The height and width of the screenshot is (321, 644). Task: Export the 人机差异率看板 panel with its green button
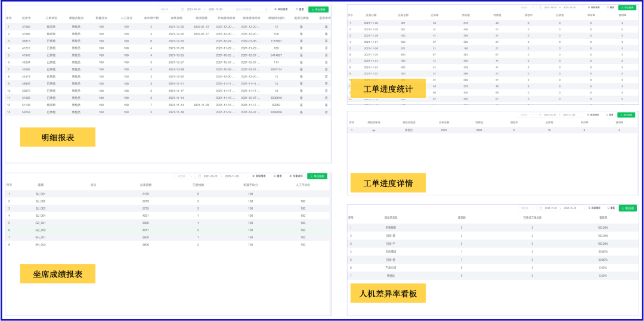[x=628, y=208]
